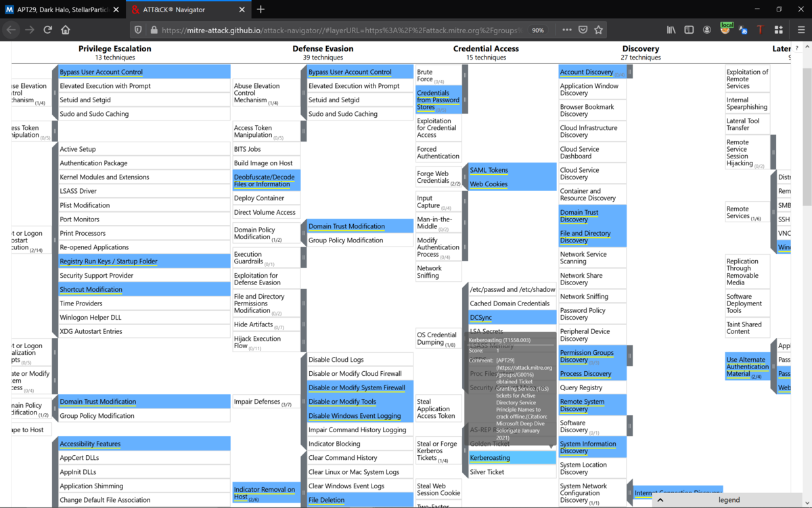Open the Credential Access tactic header
The height and width of the screenshot is (508, 812).
click(x=486, y=49)
